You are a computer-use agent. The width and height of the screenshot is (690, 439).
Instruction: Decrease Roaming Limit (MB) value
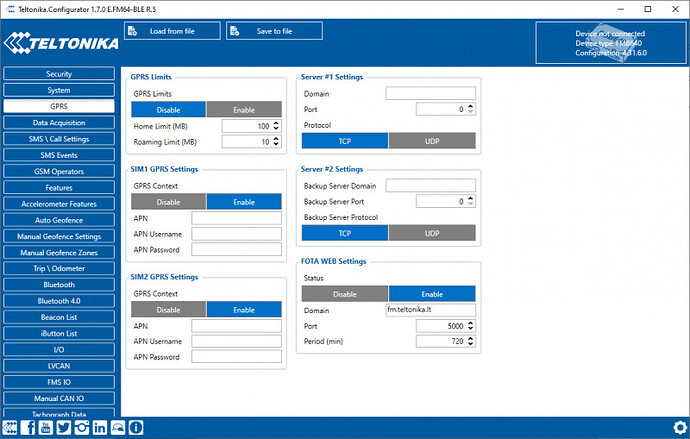click(x=276, y=144)
